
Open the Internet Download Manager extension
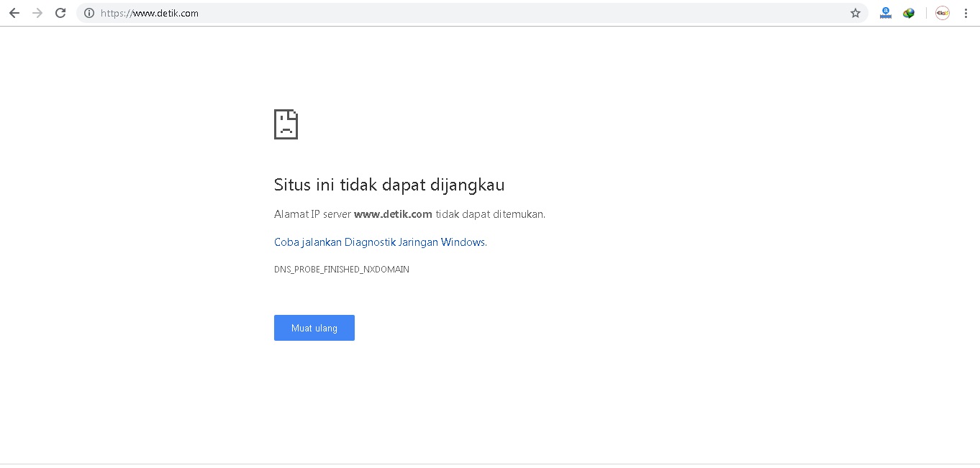pos(909,13)
